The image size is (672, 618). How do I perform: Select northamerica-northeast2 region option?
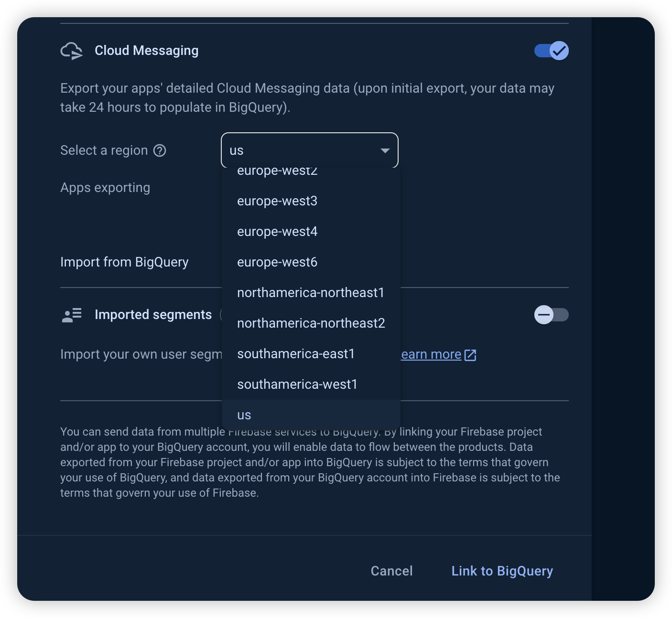click(311, 323)
